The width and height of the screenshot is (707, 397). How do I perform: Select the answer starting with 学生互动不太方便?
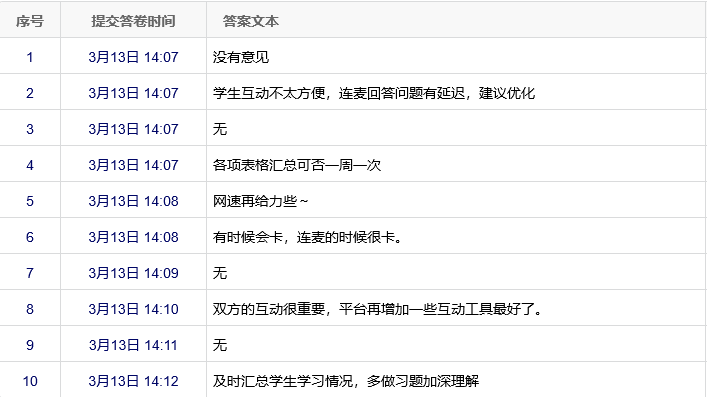coord(374,93)
